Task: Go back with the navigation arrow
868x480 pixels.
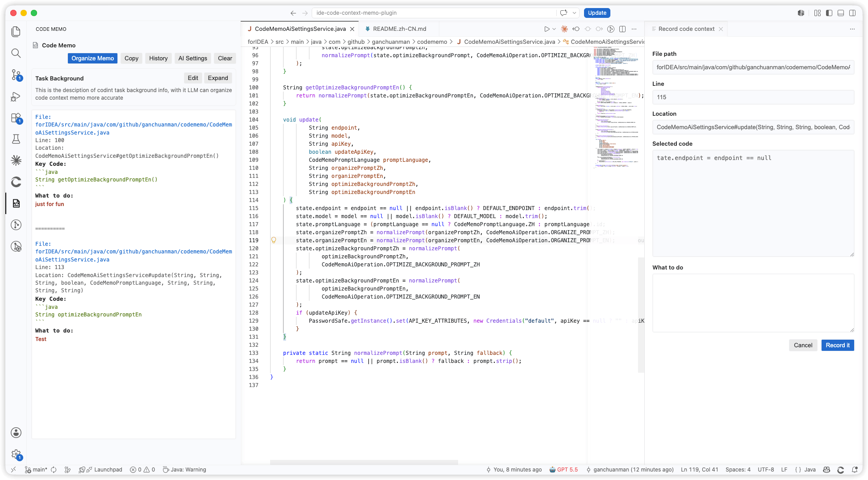Action: pyautogui.click(x=293, y=13)
